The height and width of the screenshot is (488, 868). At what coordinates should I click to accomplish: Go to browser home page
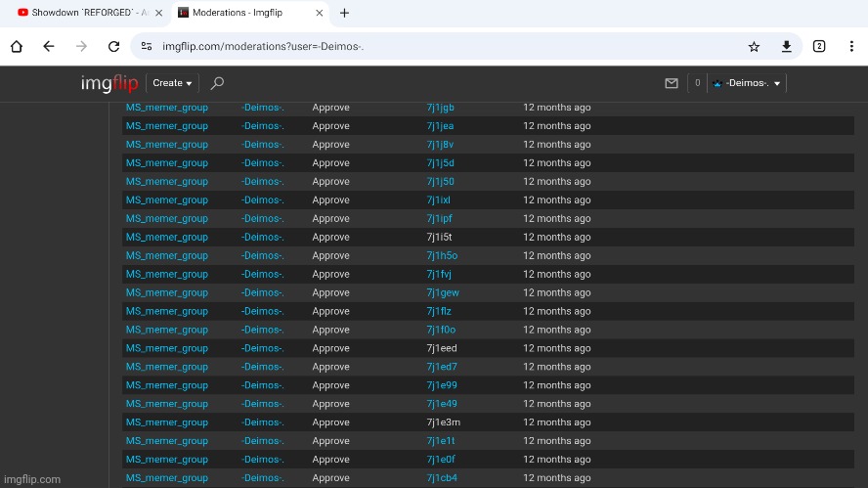coord(17,47)
